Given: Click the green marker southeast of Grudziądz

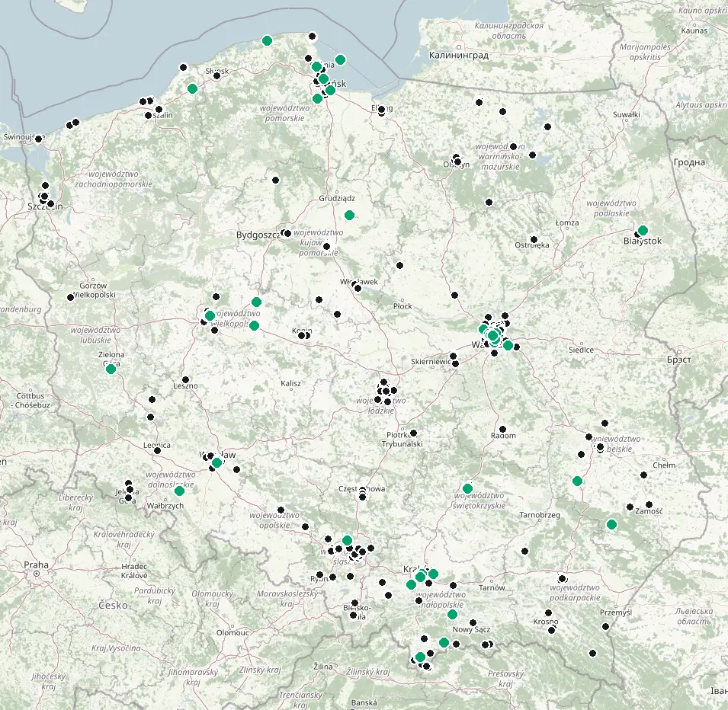Looking at the screenshot, I should tap(350, 215).
